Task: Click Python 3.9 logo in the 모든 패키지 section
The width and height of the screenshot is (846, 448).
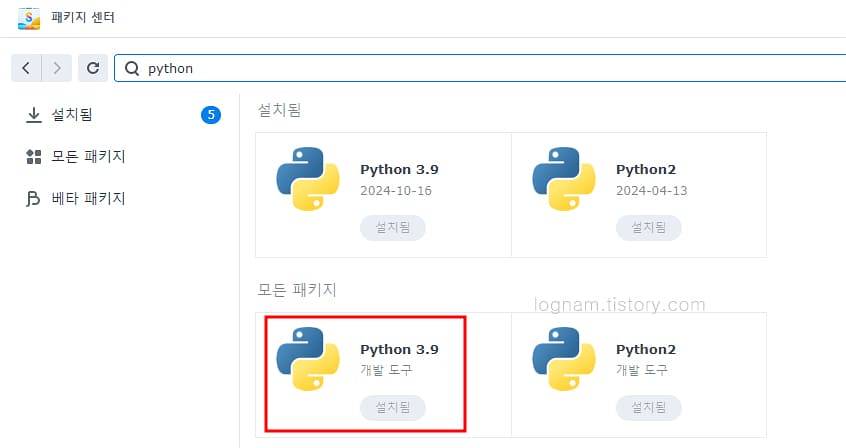Action: [308, 358]
